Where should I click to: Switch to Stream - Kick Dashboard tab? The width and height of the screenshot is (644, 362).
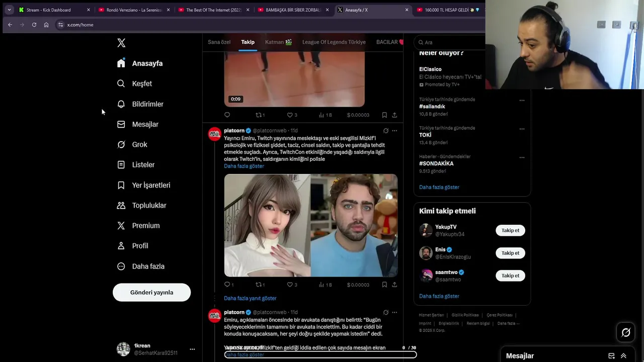click(54, 10)
